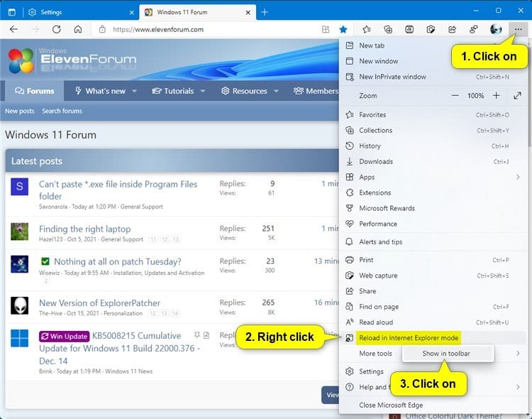
Task: Expand Tutorials dropdown arrow
Action: 203,91
